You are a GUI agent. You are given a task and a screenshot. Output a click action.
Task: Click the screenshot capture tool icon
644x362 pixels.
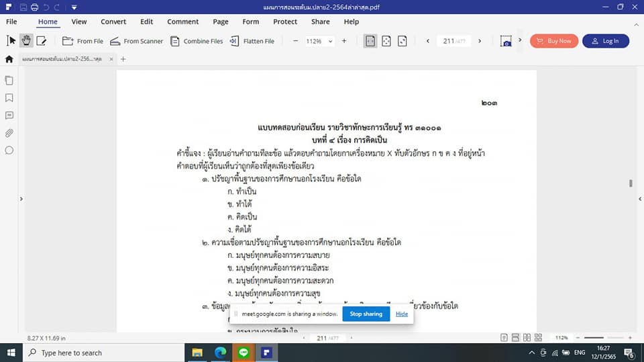(506, 41)
